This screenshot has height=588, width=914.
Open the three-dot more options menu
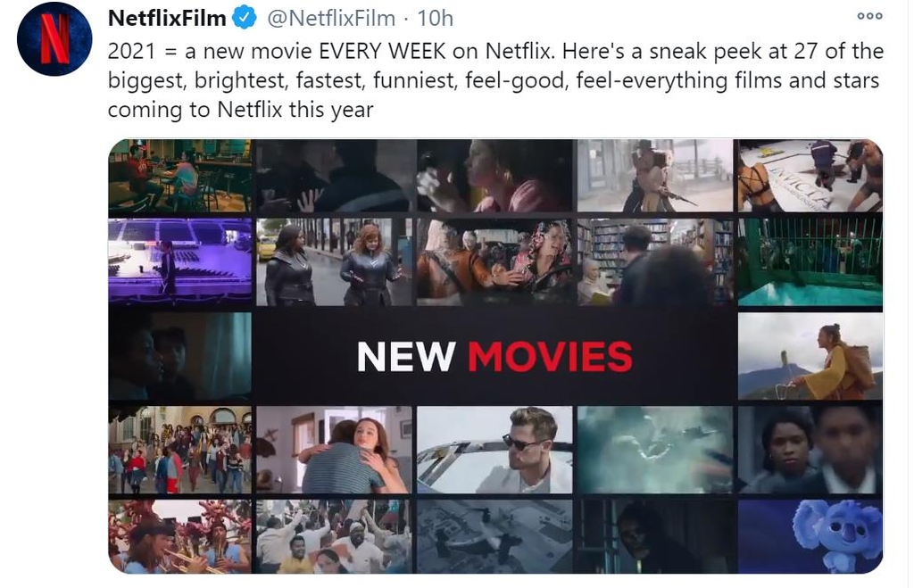[x=869, y=16]
